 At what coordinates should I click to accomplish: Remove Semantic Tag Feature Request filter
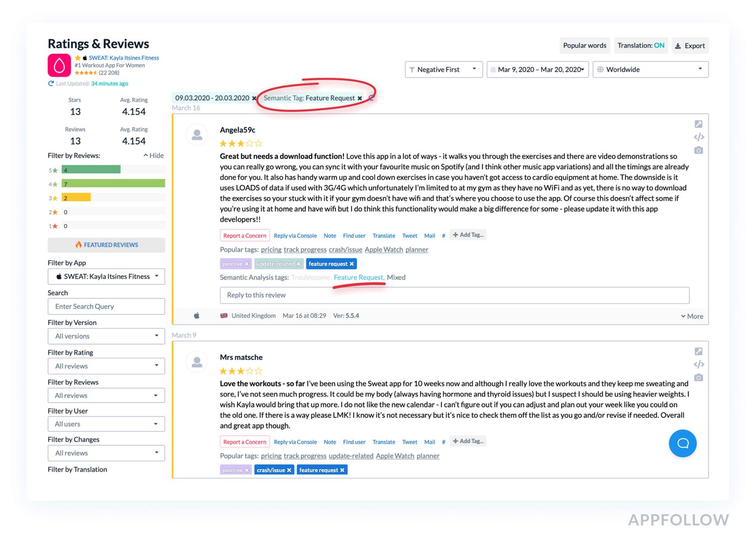pyautogui.click(x=360, y=98)
